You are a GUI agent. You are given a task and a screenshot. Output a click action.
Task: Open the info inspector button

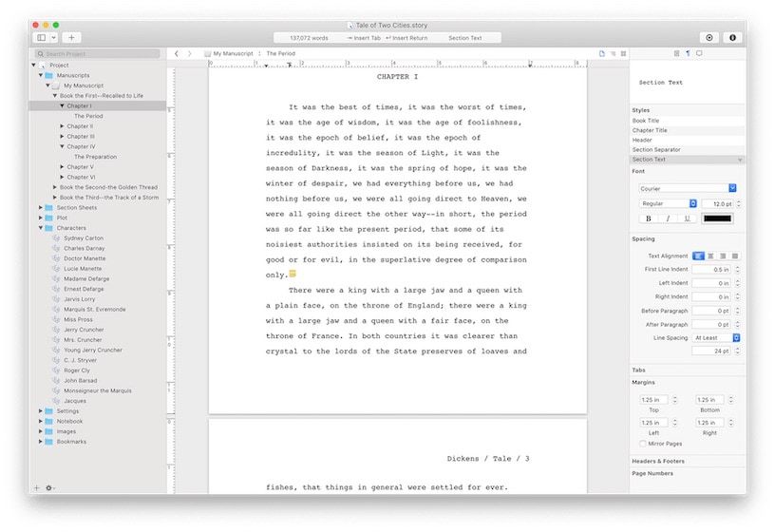[732, 38]
